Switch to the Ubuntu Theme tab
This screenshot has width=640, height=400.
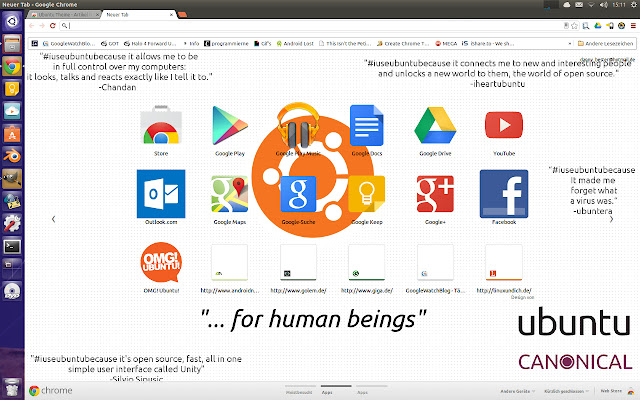click(64, 15)
